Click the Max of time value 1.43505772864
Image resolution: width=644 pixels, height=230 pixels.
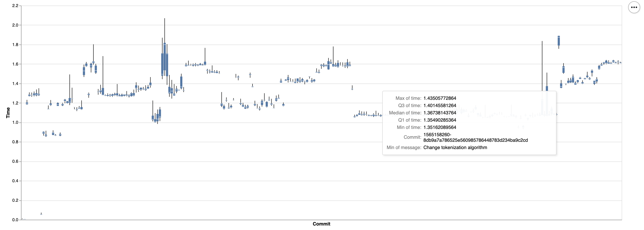click(x=440, y=98)
